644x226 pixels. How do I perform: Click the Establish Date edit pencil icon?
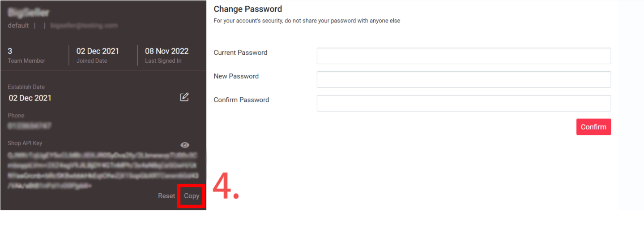pyautogui.click(x=184, y=97)
